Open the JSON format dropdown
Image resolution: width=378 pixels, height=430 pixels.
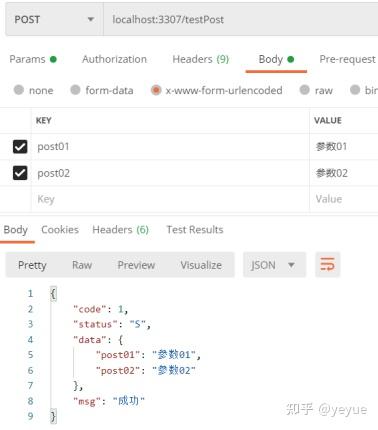click(274, 265)
